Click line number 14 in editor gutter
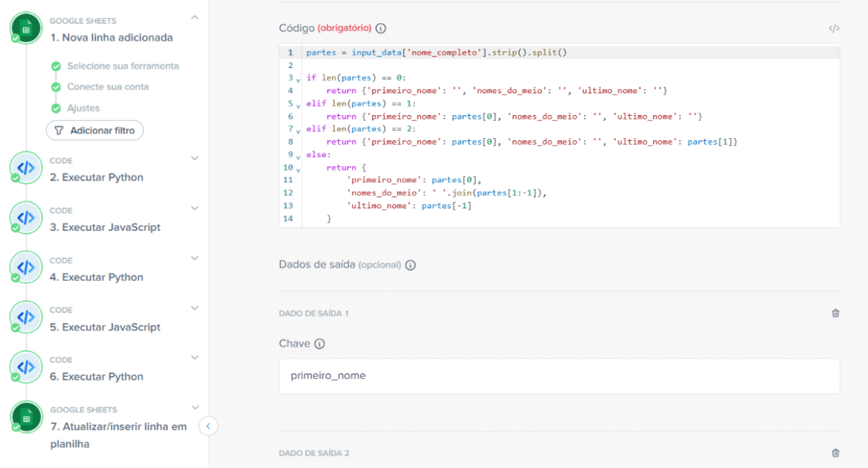The image size is (868, 468). click(x=289, y=218)
